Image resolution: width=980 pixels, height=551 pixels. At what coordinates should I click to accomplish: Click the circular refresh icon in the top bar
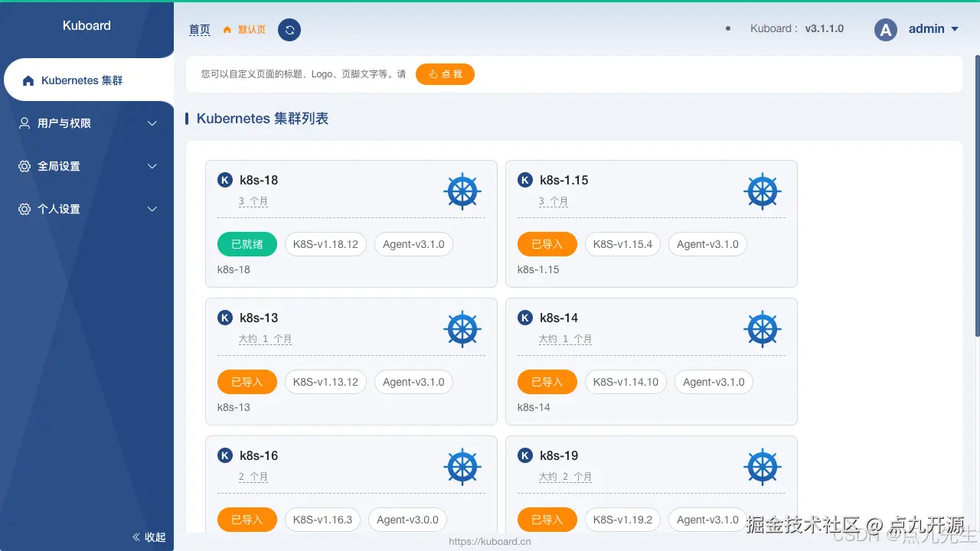pos(289,29)
